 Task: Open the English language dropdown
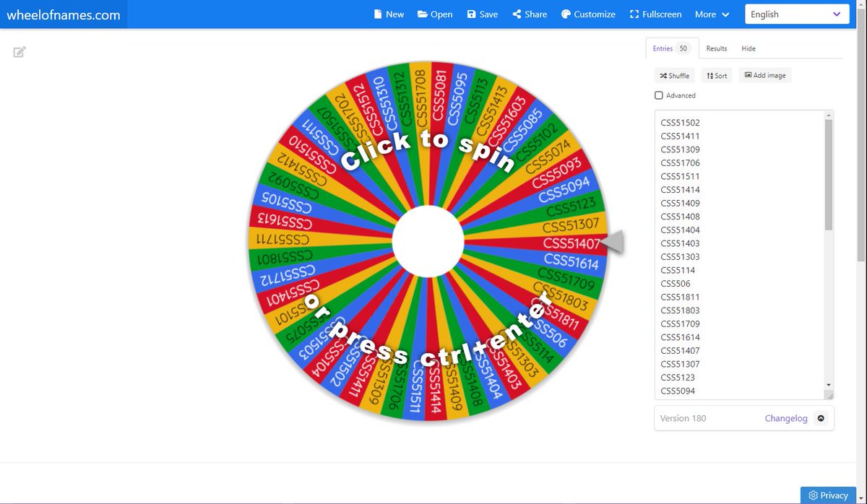pyautogui.click(x=797, y=14)
